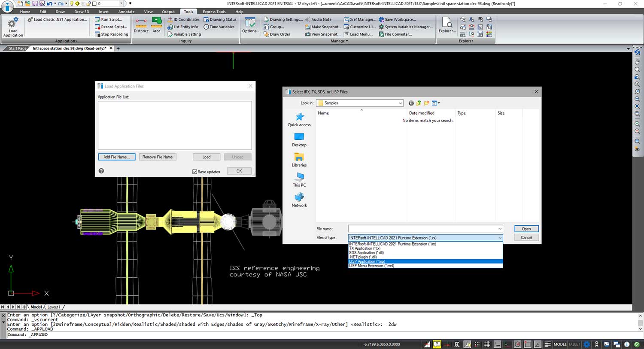Open This PC in file dialog sidebar
644x349 pixels.
(299, 180)
